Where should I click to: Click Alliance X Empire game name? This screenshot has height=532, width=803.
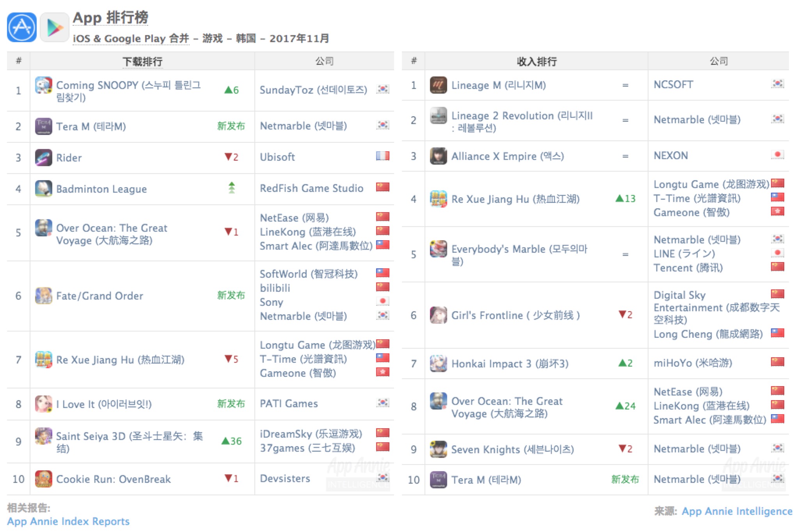pyautogui.click(x=508, y=156)
